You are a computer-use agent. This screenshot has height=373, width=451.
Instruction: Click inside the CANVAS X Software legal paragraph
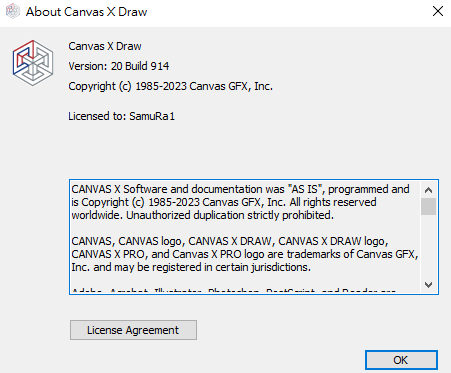[240, 202]
